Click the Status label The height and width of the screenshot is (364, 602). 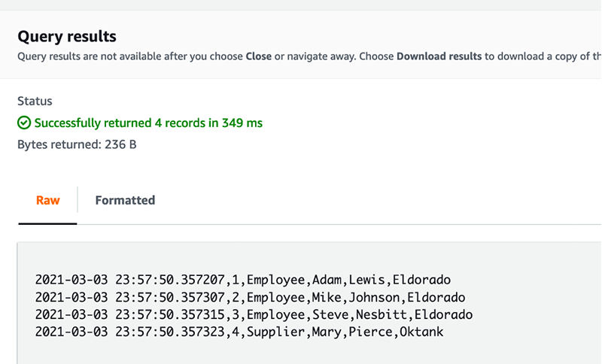(35, 102)
